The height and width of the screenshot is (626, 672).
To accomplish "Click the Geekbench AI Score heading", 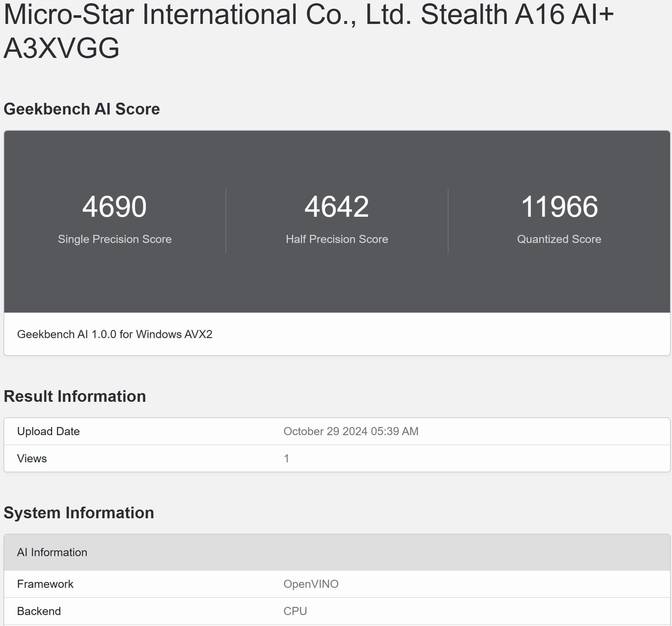I will (x=82, y=109).
